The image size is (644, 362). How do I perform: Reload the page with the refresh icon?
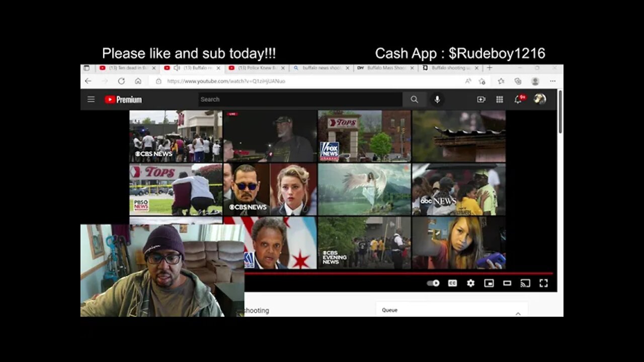121,81
